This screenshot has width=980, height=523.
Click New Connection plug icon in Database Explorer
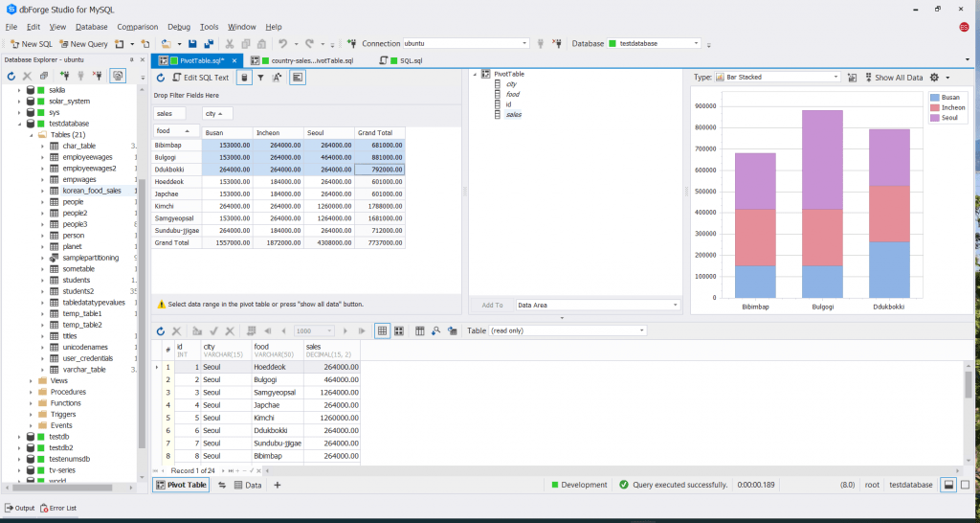click(x=64, y=76)
